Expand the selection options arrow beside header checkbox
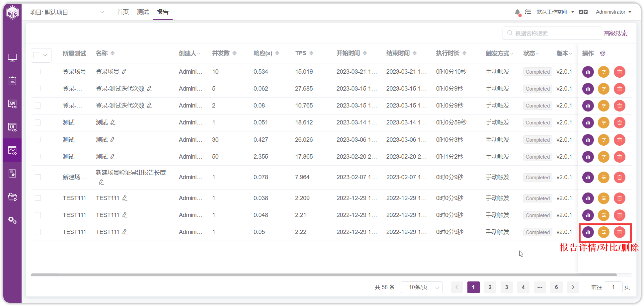 45,55
